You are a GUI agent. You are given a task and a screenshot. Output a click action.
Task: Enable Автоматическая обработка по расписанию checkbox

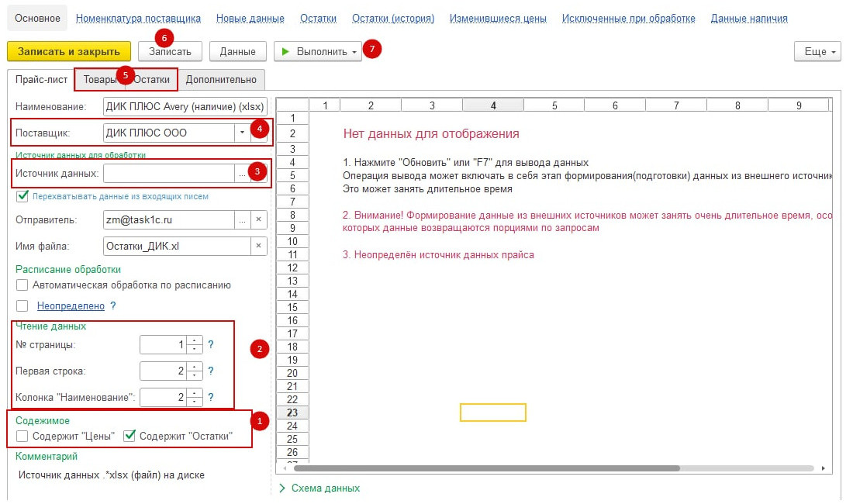coord(22,285)
